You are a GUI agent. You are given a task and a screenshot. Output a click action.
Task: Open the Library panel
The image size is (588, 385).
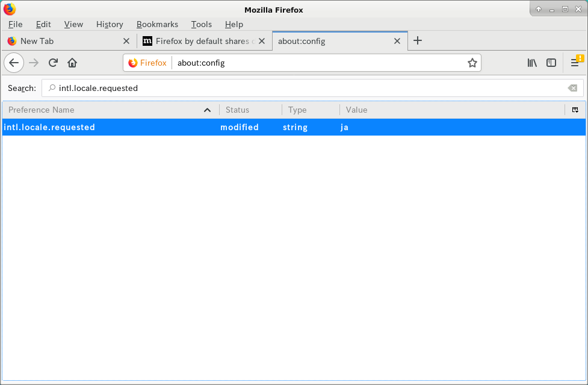pos(532,63)
